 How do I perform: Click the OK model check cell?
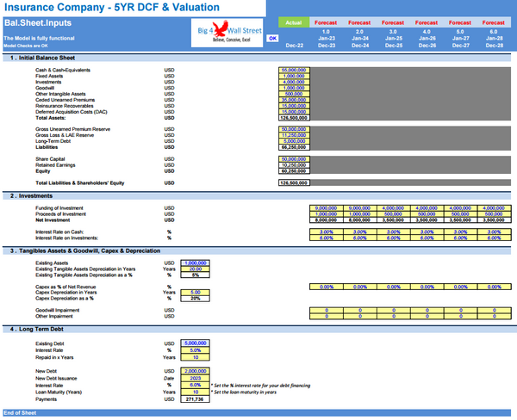click(272, 38)
